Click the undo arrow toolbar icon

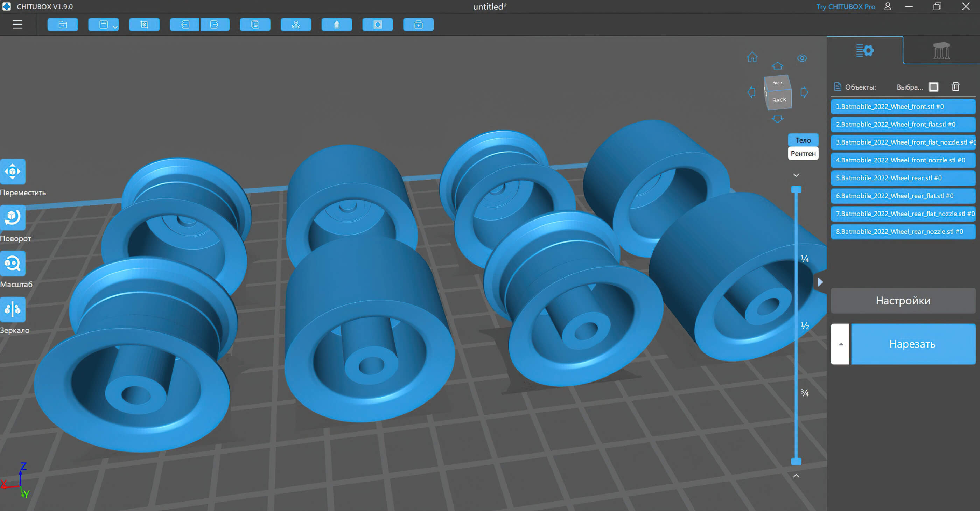pyautogui.click(x=185, y=25)
